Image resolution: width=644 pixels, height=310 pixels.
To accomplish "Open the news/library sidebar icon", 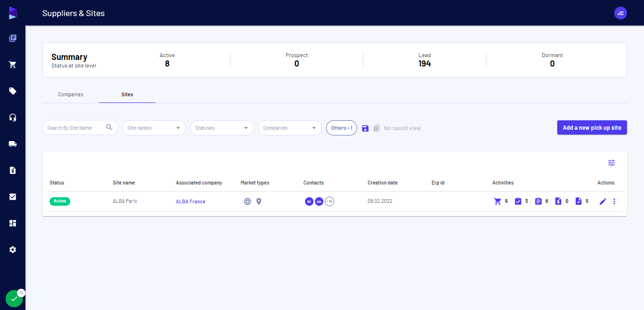I will coord(13,38).
